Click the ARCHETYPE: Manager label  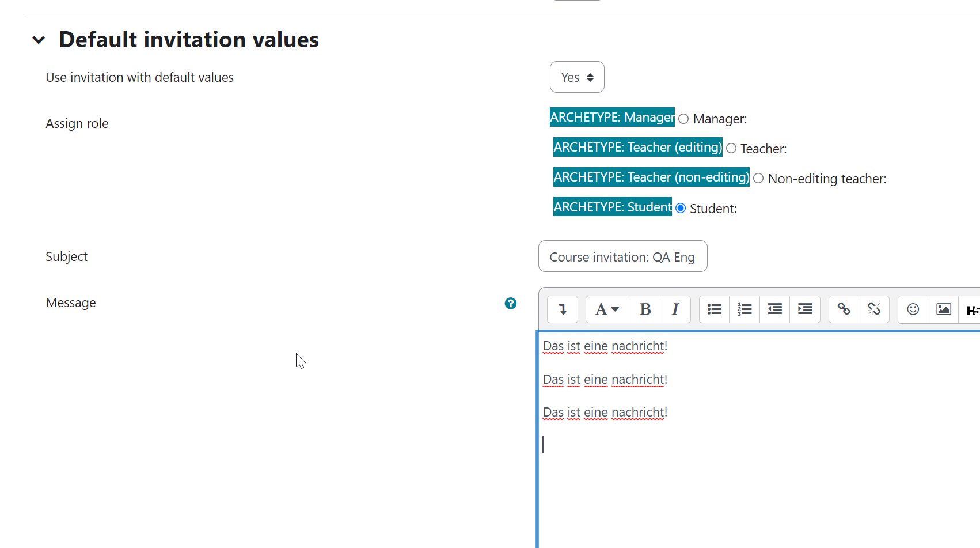pos(612,117)
